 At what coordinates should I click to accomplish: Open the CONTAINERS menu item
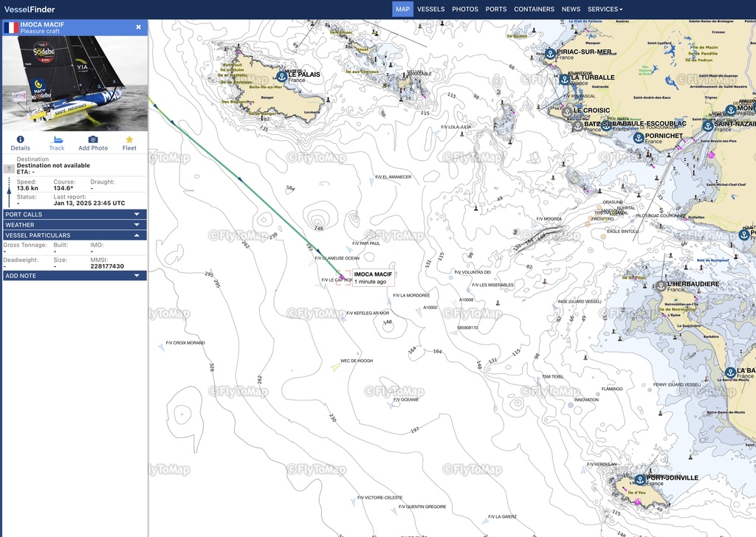534,9
